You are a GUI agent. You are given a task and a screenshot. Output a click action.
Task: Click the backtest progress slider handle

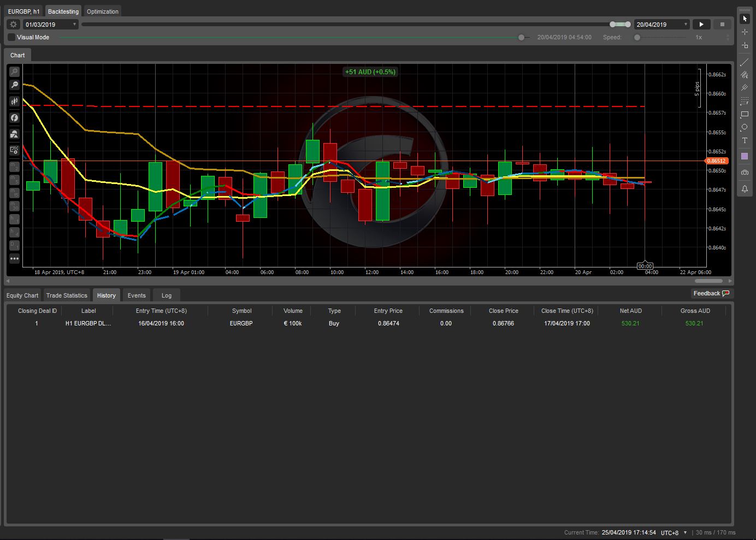tap(521, 37)
